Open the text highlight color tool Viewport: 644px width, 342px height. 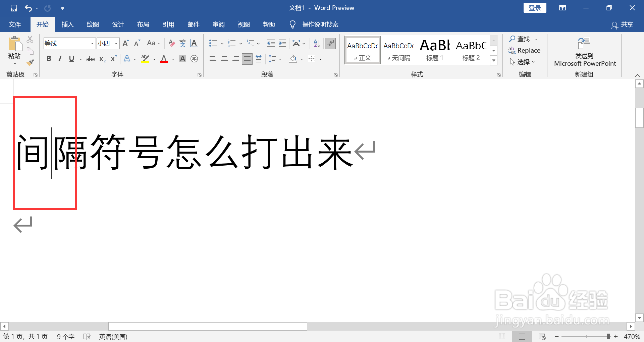145,59
